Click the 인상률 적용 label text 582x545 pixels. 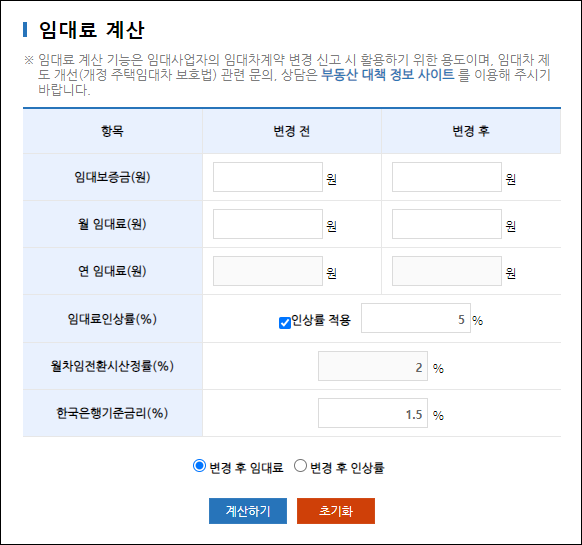[321, 320]
